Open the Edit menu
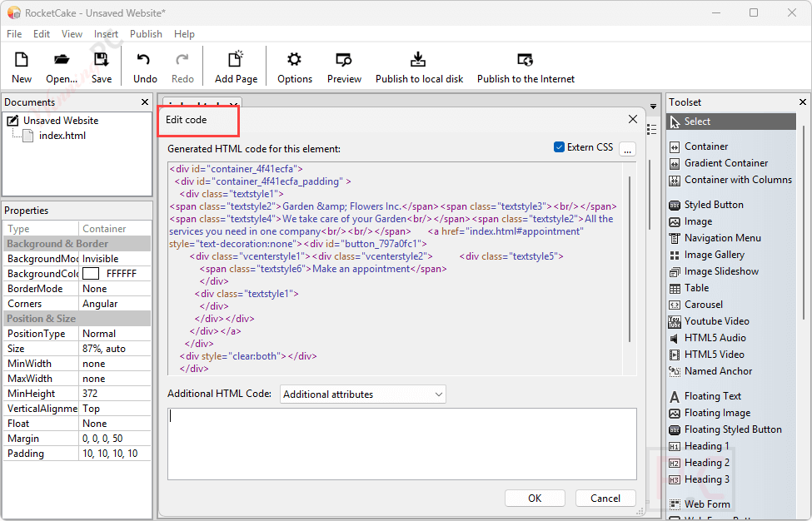The width and height of the screenshot is (812, 521). 42,34
